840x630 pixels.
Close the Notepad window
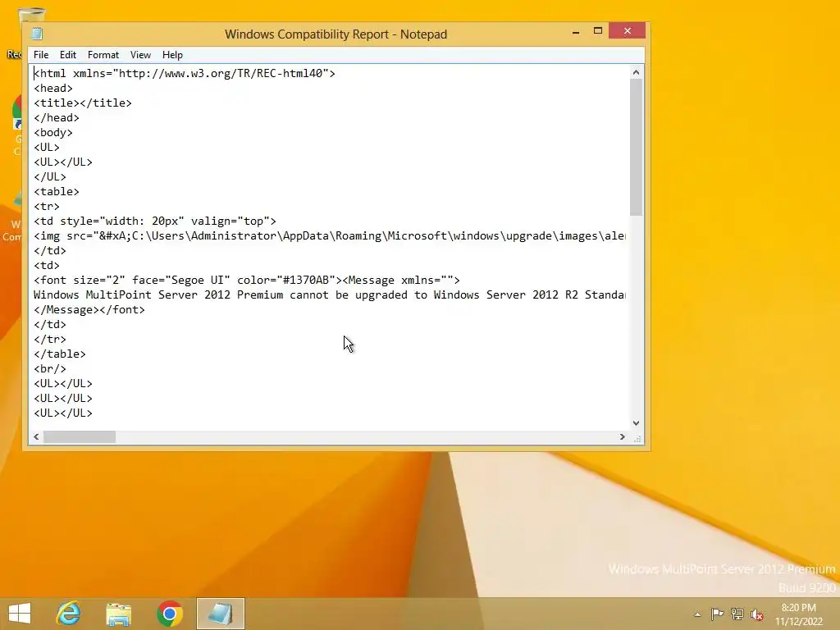[627, 31]
